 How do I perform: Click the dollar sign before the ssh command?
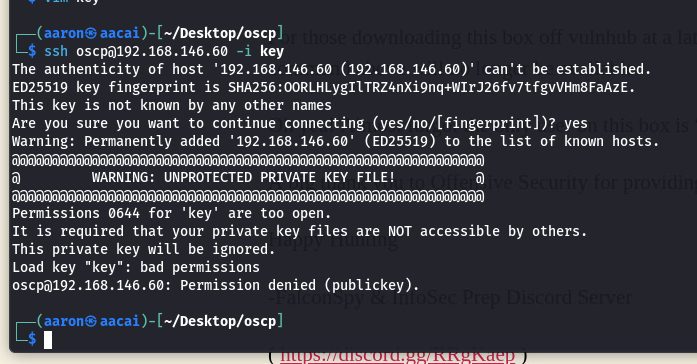[32, 52]
